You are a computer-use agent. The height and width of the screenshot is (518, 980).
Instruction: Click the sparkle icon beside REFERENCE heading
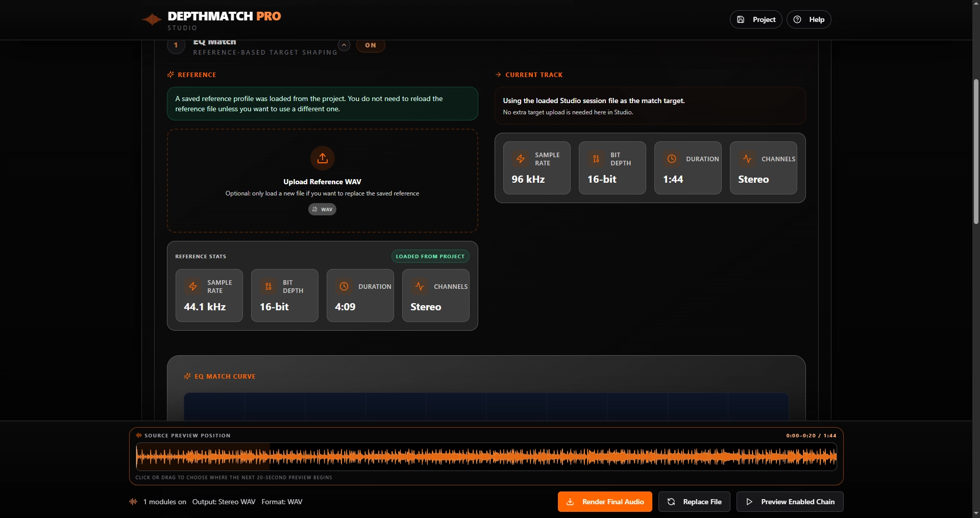(170, 75)
